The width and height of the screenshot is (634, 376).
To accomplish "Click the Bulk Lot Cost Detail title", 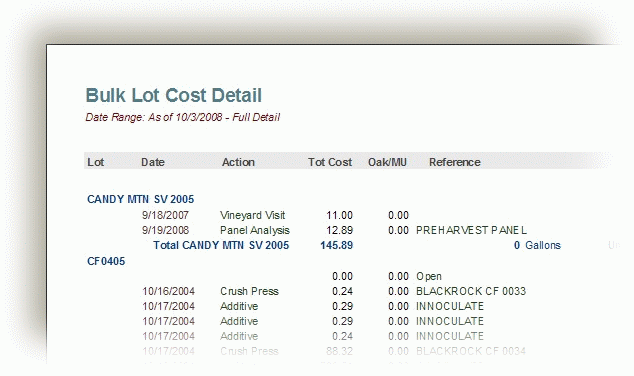I will click(x=174, y=95).
